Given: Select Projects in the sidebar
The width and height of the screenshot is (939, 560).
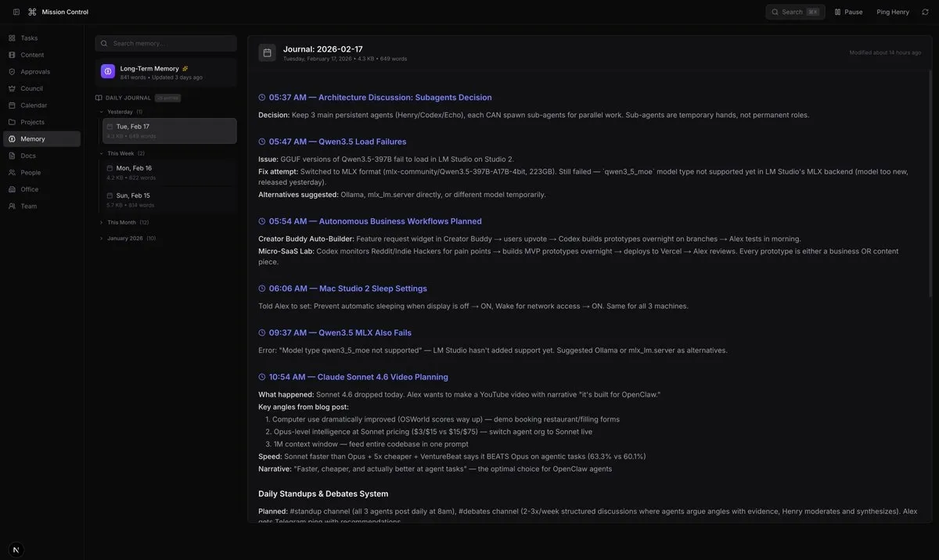Looking at the screenshot, I should [32, 122].
